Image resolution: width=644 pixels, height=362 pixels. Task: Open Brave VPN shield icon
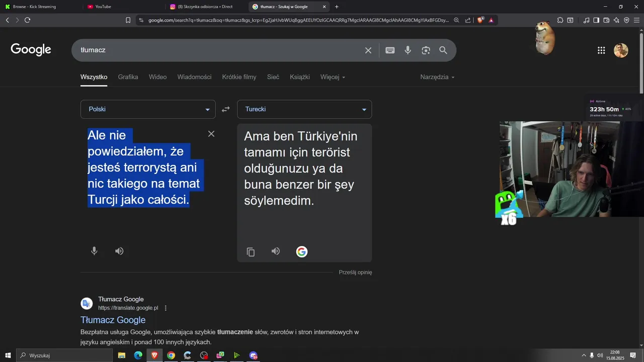tap(626, 20)
